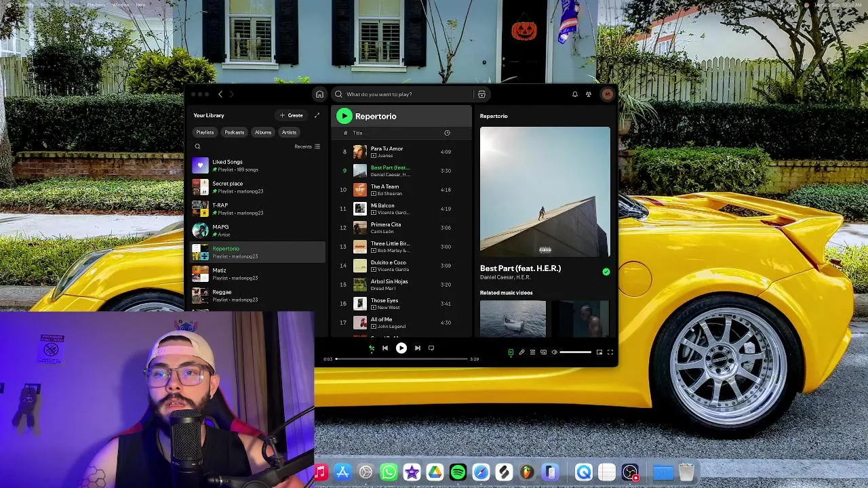Toggle the Now Playing view
This screenshot has height=488, width=868.
[x=511, y=352]
